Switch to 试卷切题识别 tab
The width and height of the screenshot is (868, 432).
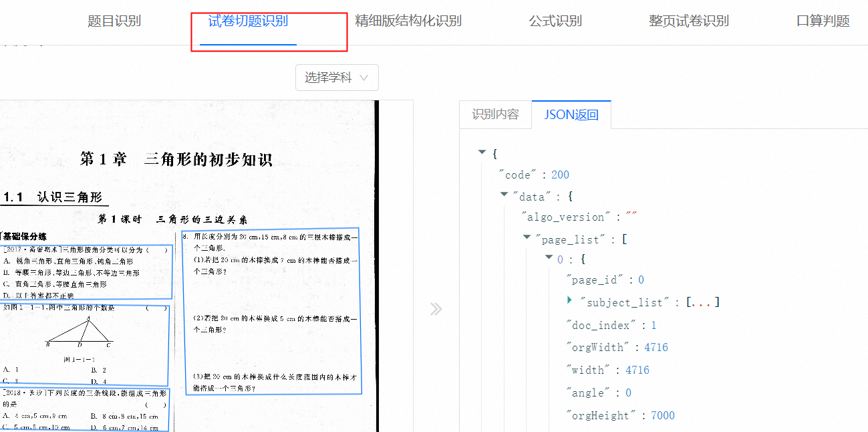(248, 21)
